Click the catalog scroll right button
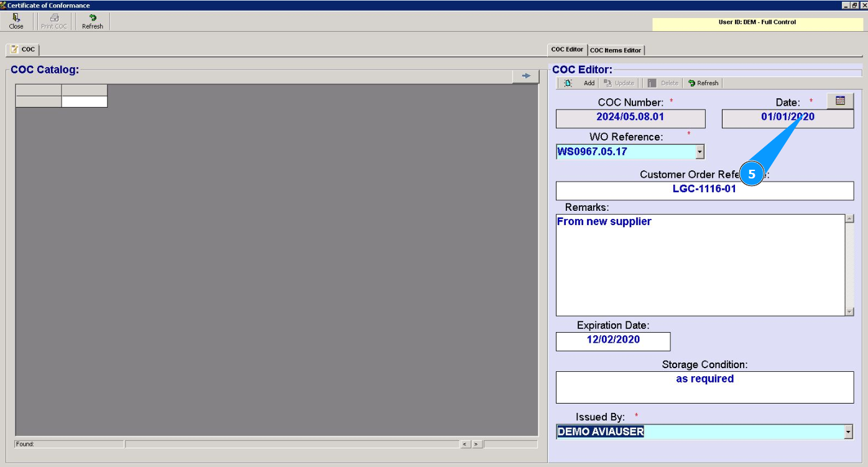The image size is (868, 467). 476,444
